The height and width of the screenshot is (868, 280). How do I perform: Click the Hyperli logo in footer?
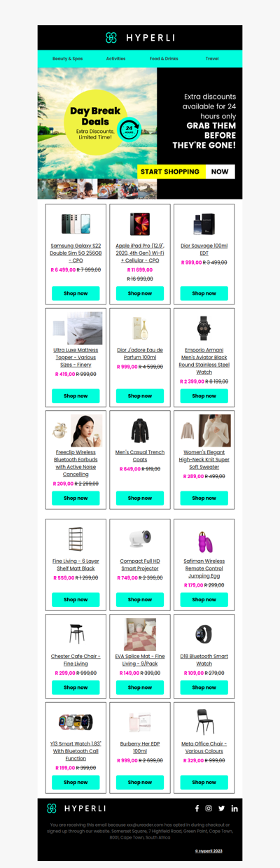pos(76,808)
